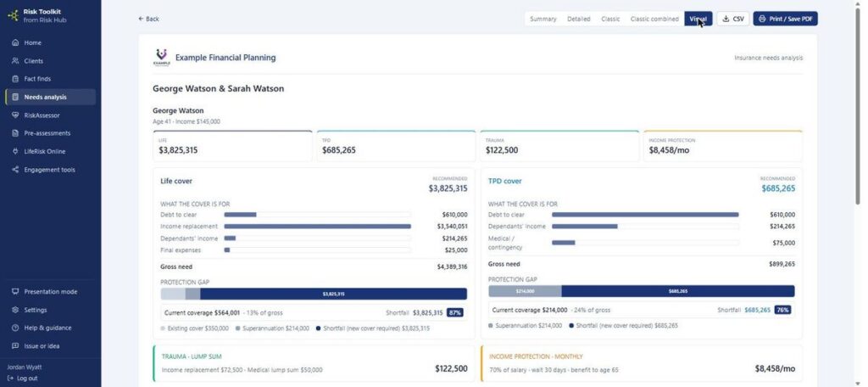The width and height of the screenshot is (868, 387).
Task: Click Life cover protection gap bar
Action: (x=314, y=294)
